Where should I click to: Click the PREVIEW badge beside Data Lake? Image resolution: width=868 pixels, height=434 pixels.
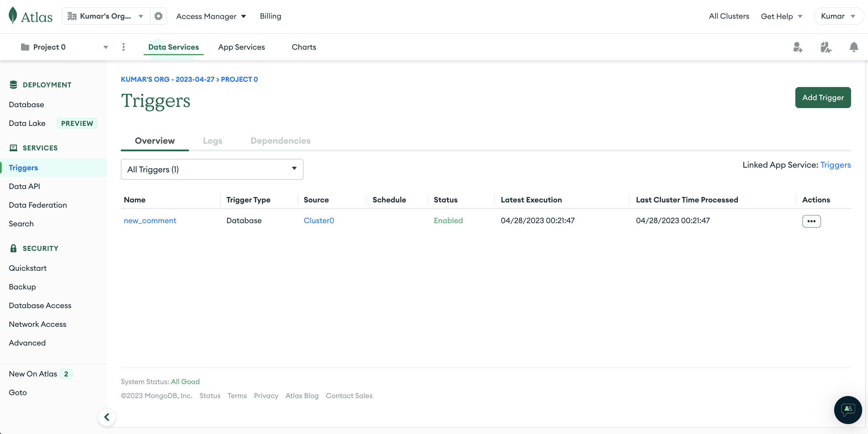coord(77,123)
